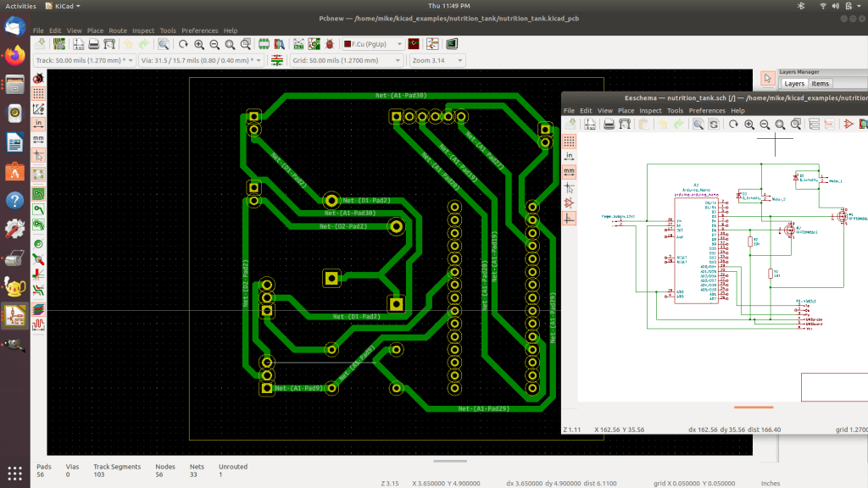Toggle millimeter units in Eeschema left toolbar
868x488 pixels.
tap(569, 171)
